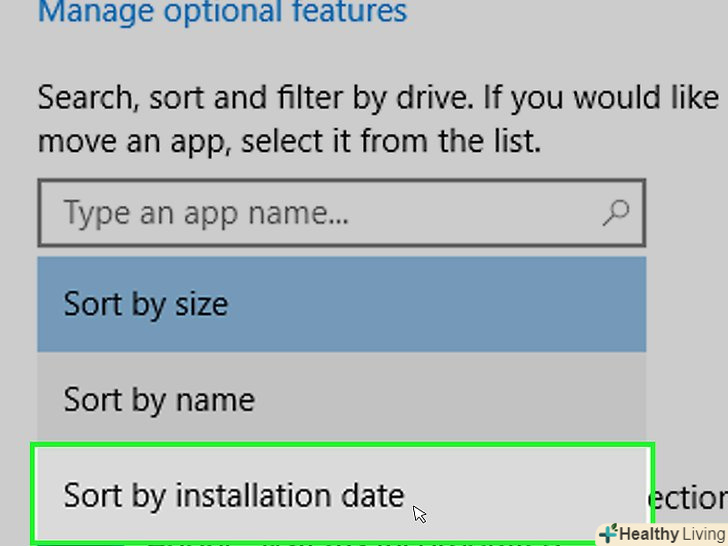Follow the blue optional features hyperlink
The height and width of the screenshot is (546, 728).
tap(222, 13)
